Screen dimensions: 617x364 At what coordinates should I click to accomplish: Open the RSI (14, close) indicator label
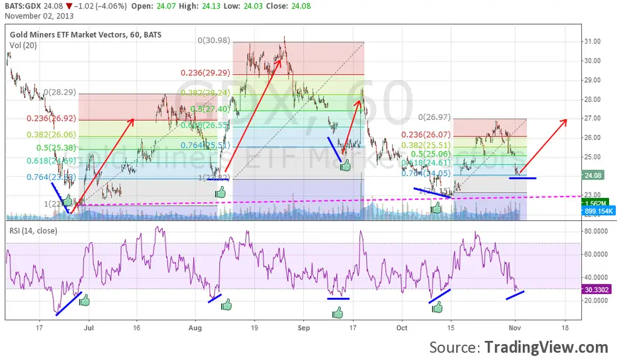[34, 230]
